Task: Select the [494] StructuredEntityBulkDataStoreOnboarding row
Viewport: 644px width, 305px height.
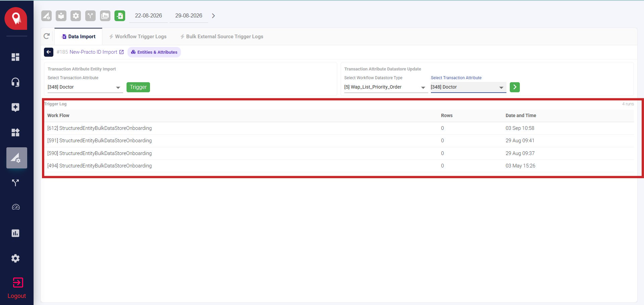Action: [339, 166]
